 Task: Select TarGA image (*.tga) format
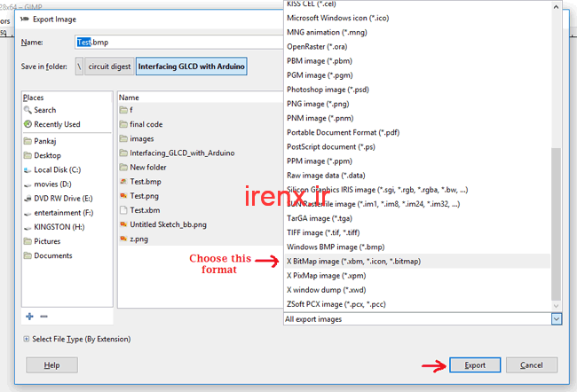pos(418,218)
